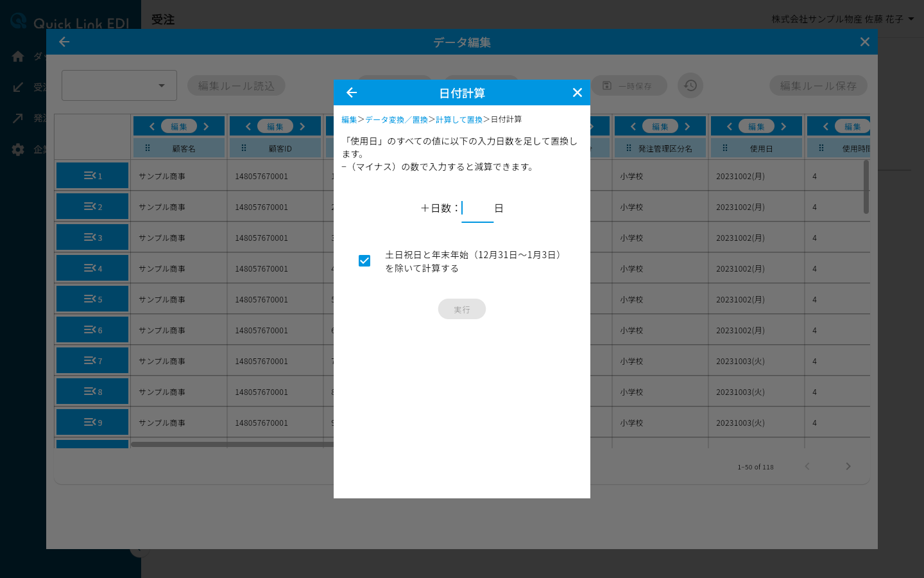Click the 編集ルール読込 button

coord(236,85)
